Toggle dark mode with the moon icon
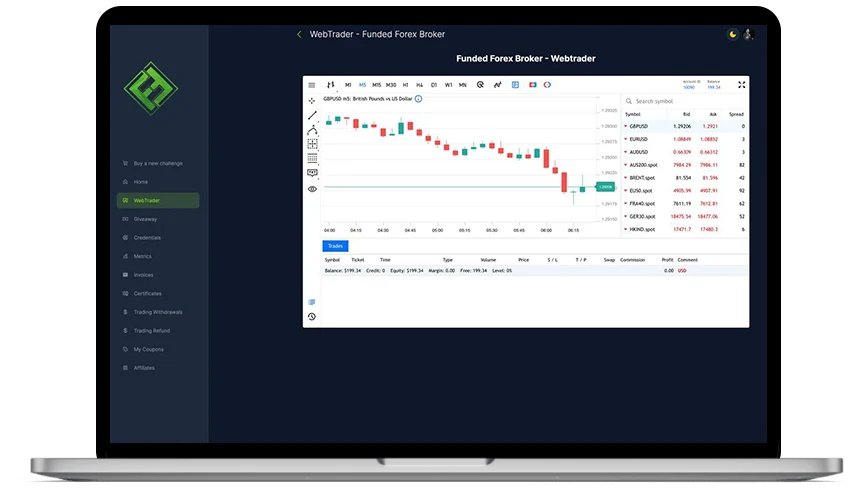 click(732, 34)
